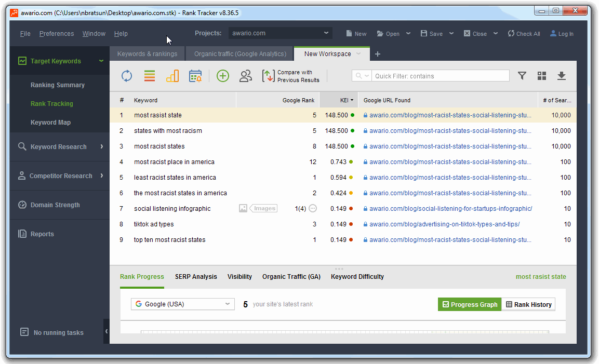Expand the Open dropdown arrow

coord(408,33)
